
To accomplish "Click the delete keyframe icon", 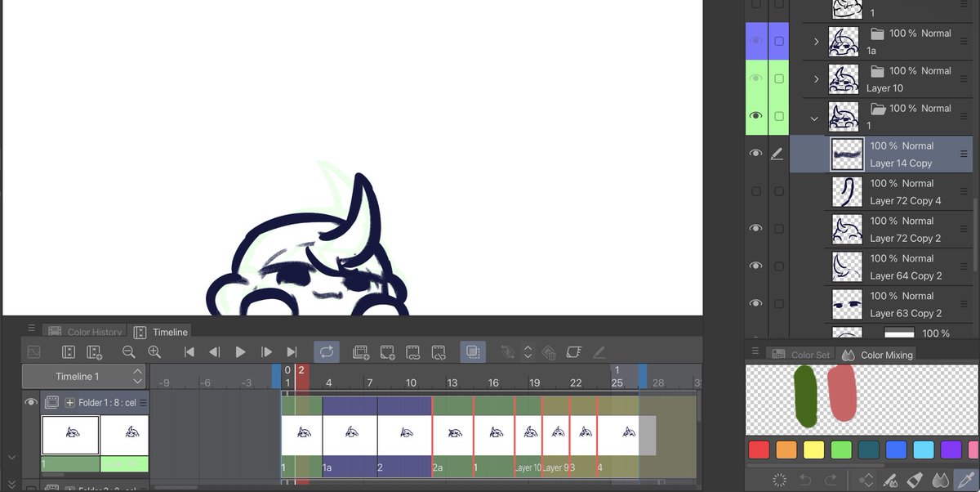I will click(549, 352).
